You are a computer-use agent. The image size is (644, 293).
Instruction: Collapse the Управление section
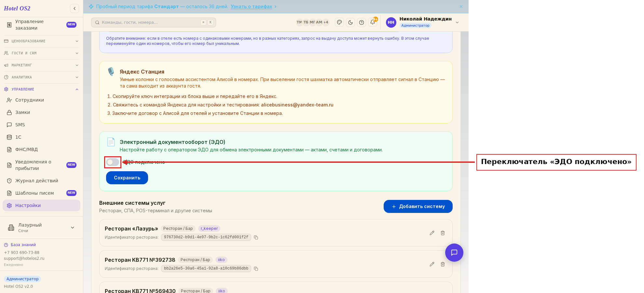(x=41, y=89)
